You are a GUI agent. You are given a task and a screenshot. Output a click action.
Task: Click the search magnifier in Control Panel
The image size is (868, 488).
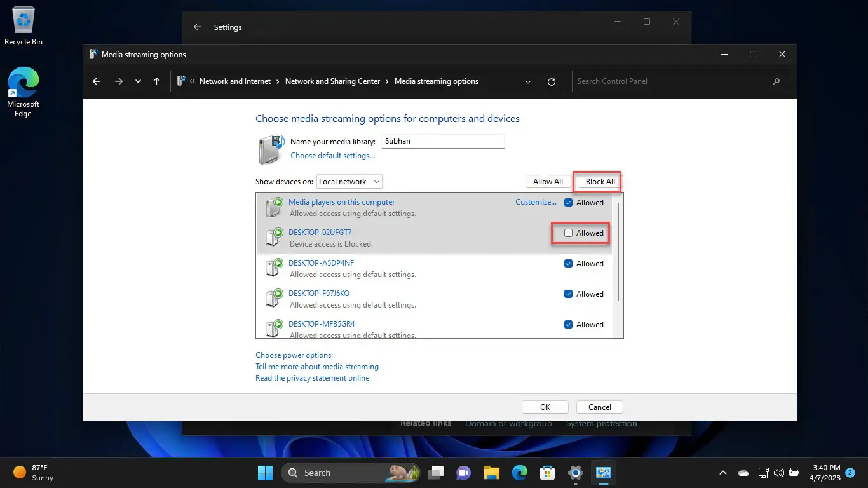tap(776, 81)
